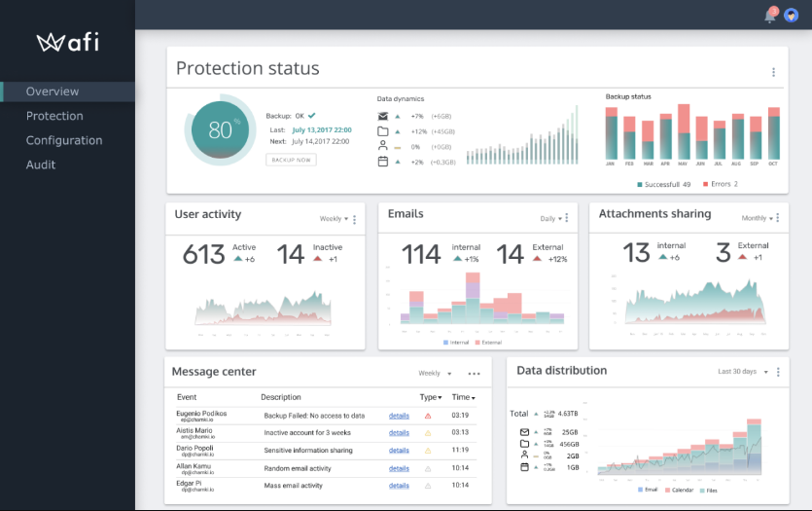Screen dimensions: 812x511
Task: Open Message center horizontal ellipsis menu
Action: (474, 374)
